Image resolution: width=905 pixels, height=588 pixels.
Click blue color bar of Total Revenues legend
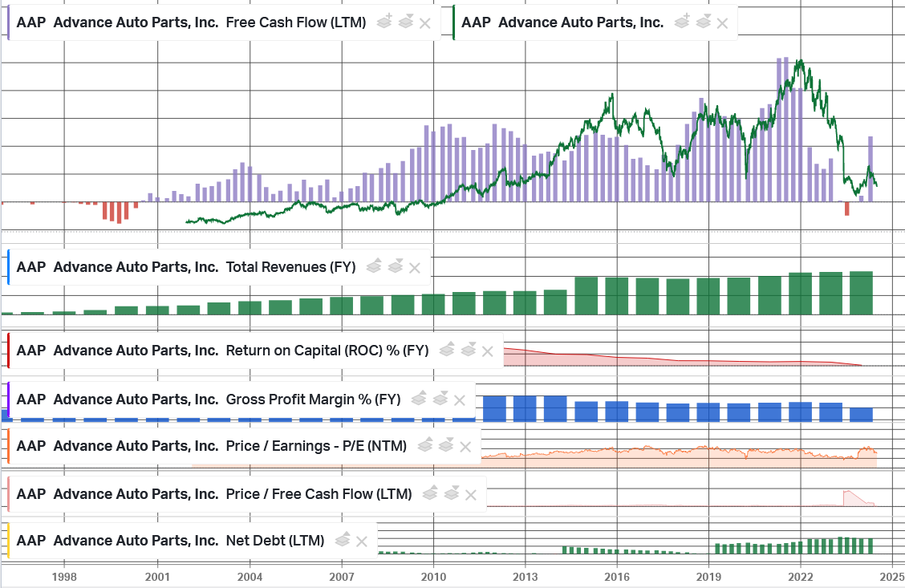[8, 267]
